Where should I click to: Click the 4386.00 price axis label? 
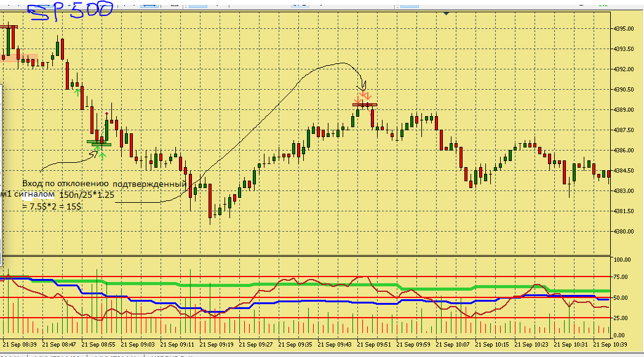coord(624,150)
